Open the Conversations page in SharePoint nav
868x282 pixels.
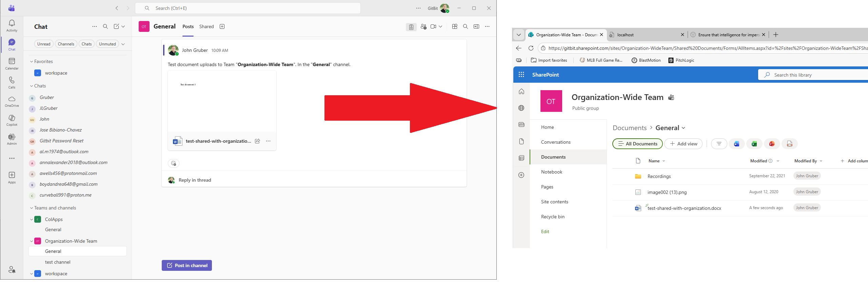pos(556,142)
